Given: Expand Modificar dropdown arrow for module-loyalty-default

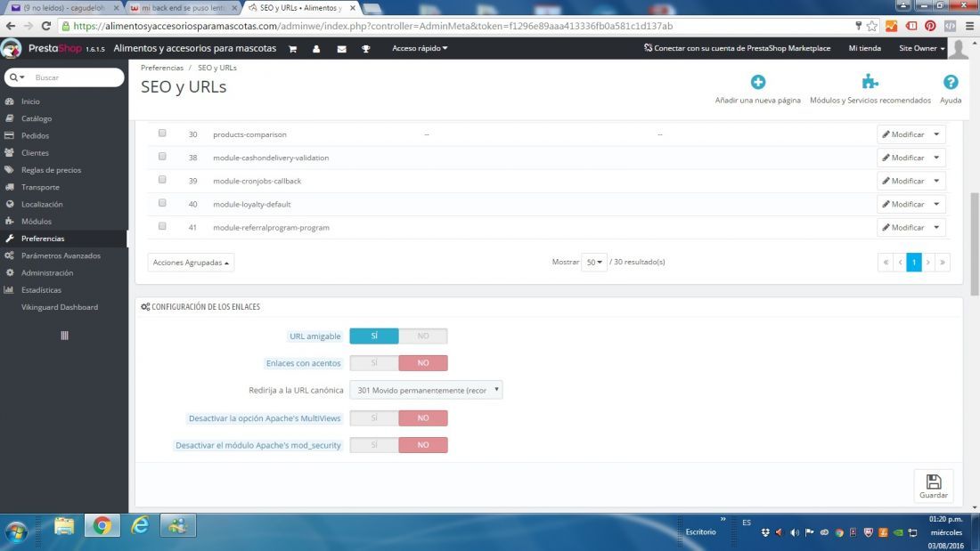Looking at the screenshot, I should (936, 204).
